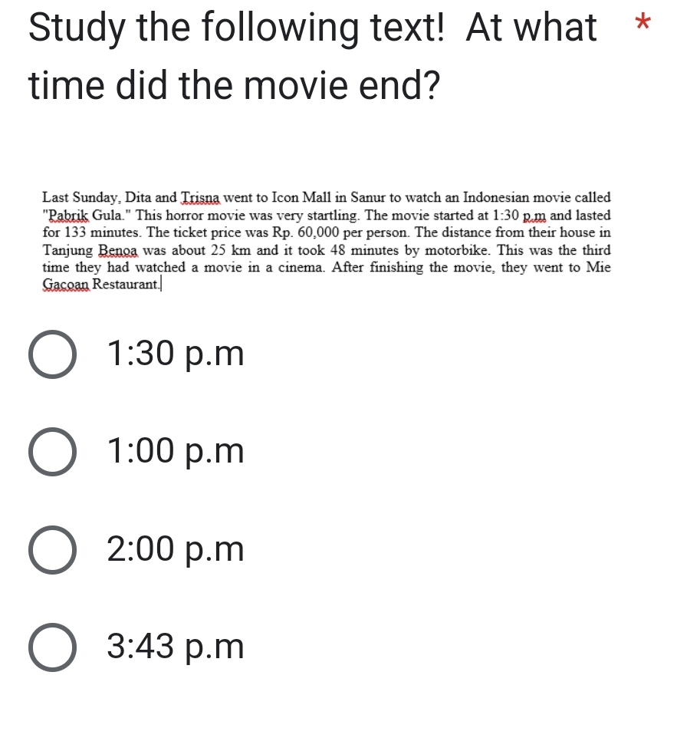This screenshot has width=700, height=751.
Task: Pick the 2:00 p.m radio circle
Action: click(52, 550)
